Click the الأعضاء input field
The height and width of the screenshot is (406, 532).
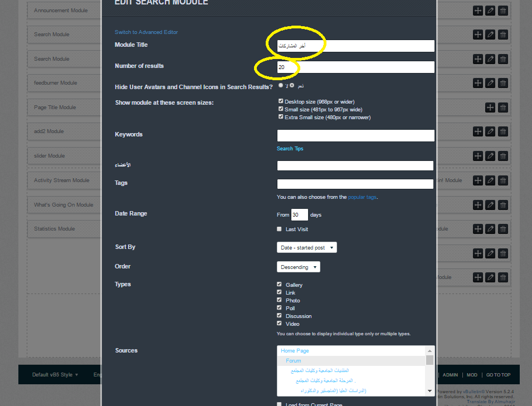[x=355, y=165]
